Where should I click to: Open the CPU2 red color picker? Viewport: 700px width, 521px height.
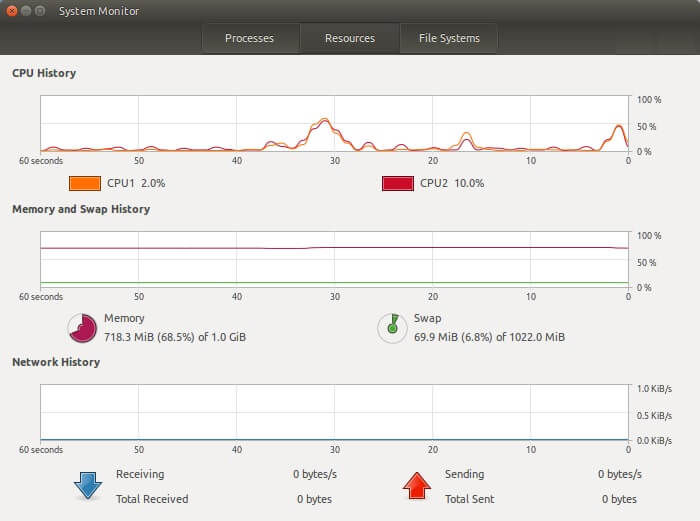point(398,183)
